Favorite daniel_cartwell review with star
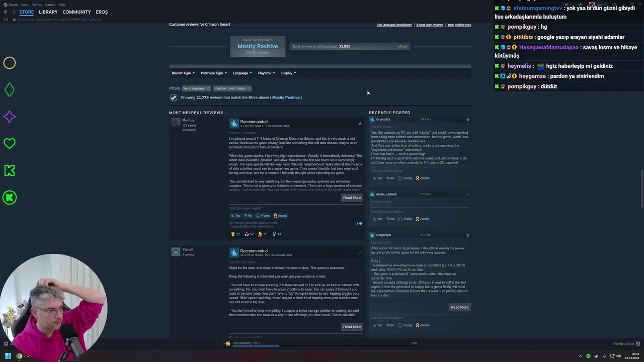This screenshot has width=644, height=362. click(x=467, y=194)
